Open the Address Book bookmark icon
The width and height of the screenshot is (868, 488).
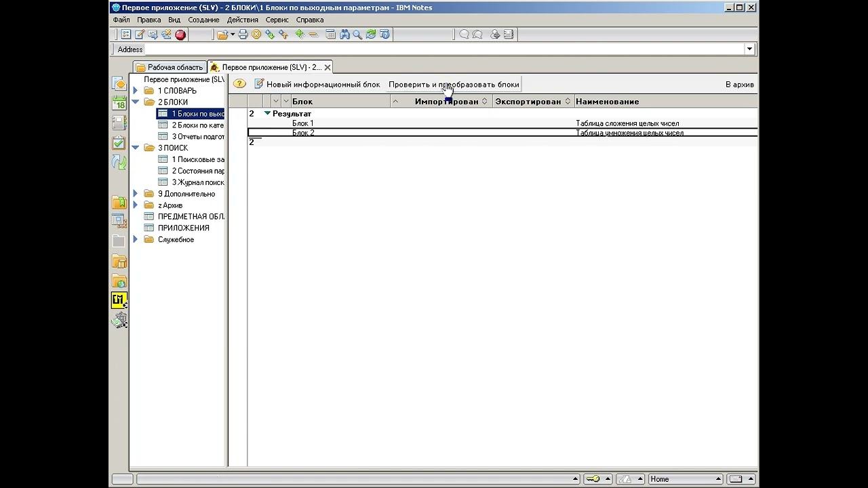click(x=119, y=123)
